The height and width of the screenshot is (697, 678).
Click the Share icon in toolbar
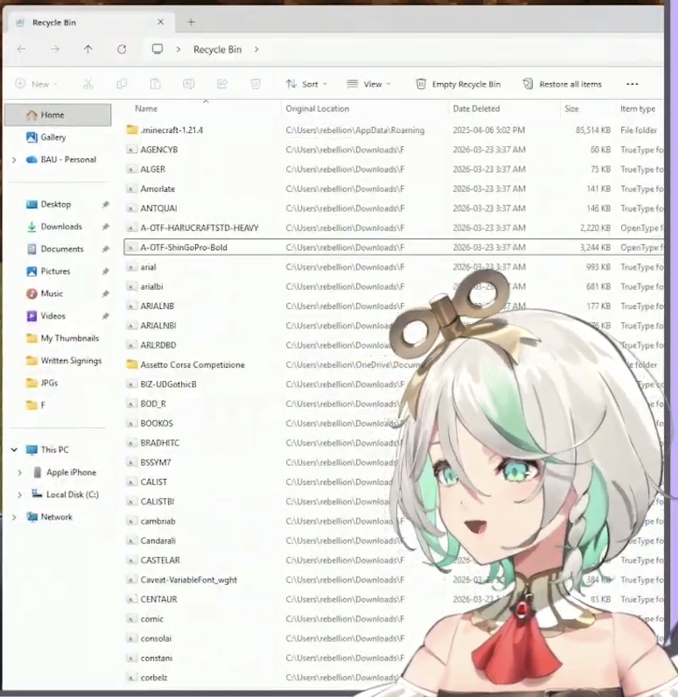[222, 84]
